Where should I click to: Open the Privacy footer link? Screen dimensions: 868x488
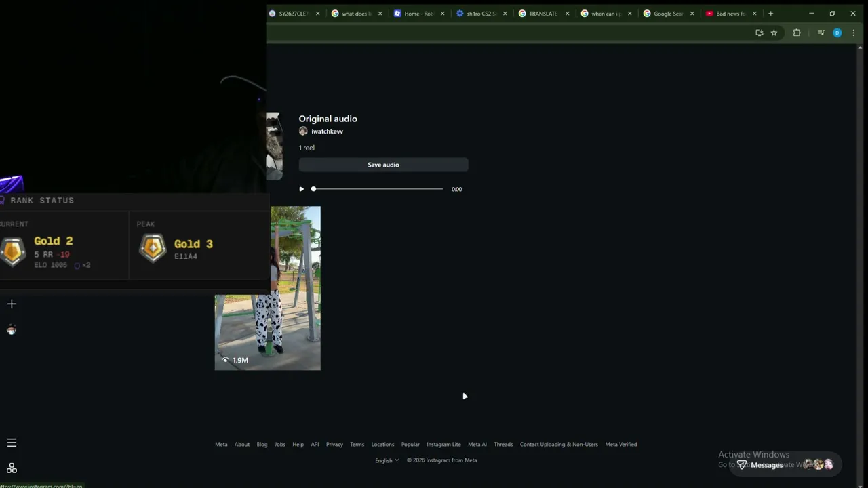click(x=334, y=445)
